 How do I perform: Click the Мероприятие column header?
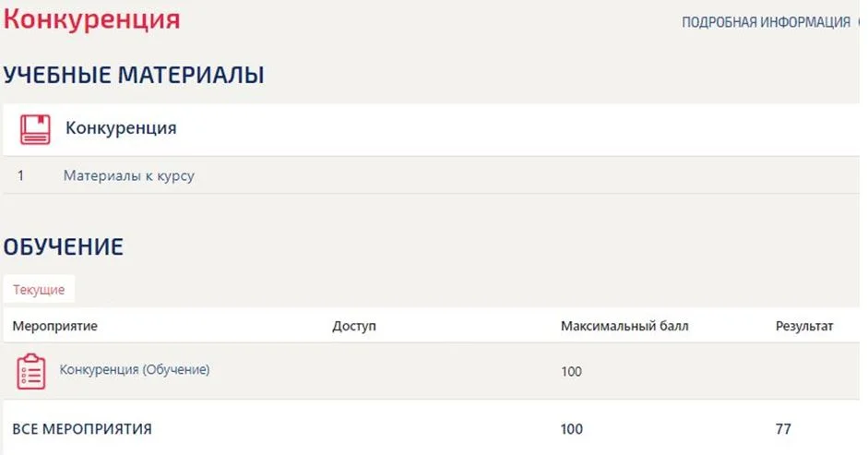click(x=54, y=326)
